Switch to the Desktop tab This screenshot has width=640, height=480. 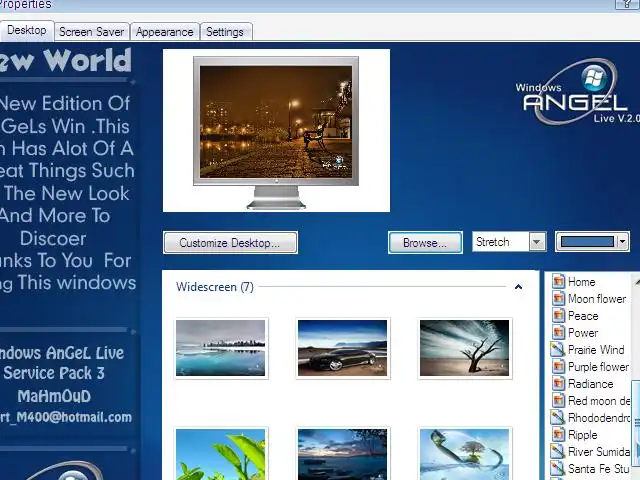pyautogui.click(x=27, y=31)
